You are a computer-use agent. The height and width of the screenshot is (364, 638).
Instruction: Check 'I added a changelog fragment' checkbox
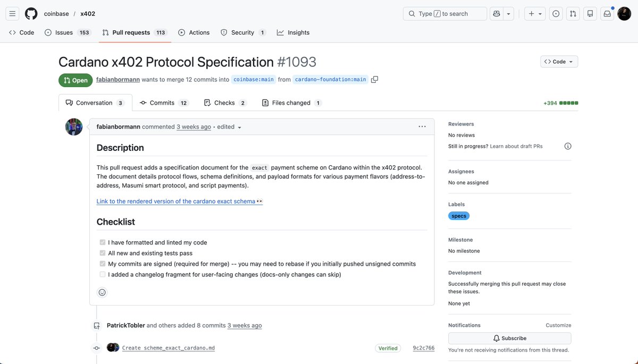pos(103,275)
